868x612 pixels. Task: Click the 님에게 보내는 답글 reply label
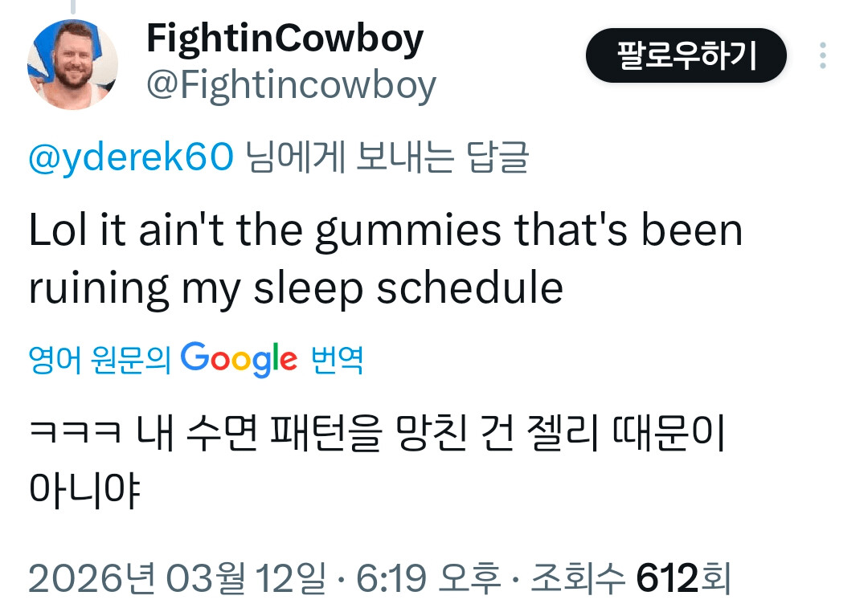coord(386,157)
